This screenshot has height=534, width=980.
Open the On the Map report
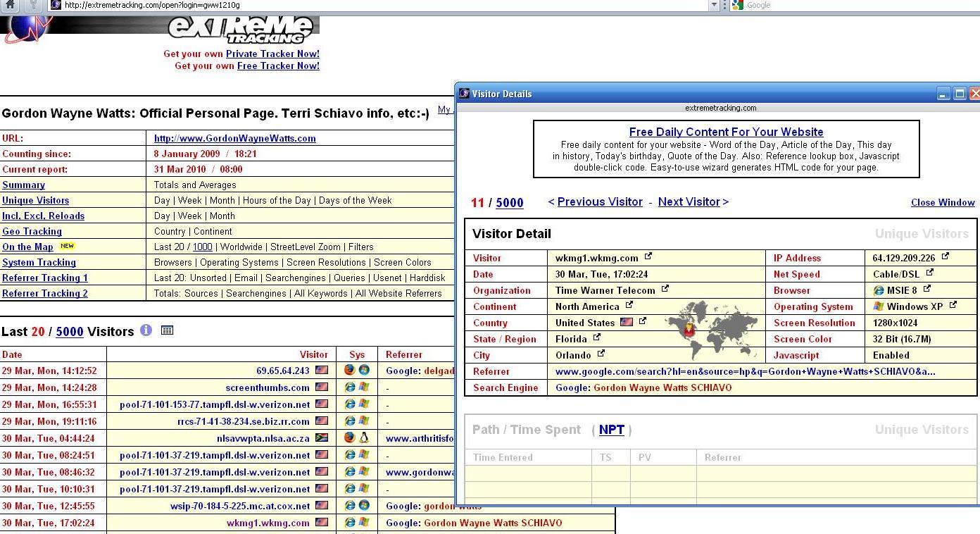(27, 247)
